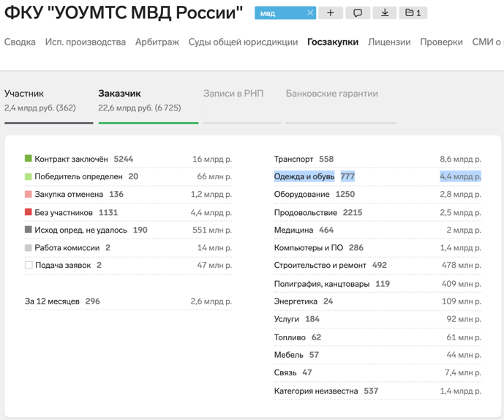Open За 12 месяцев 296 row
The image size is (504, 420).
tap(128, 301)
